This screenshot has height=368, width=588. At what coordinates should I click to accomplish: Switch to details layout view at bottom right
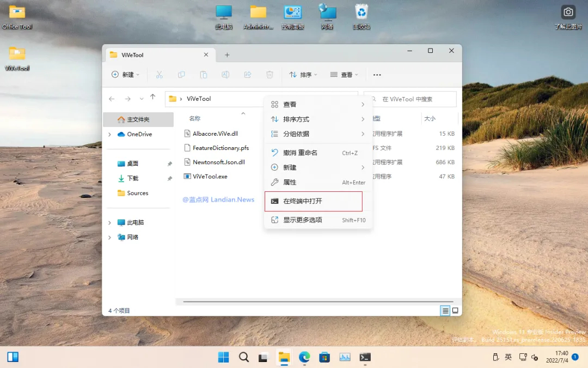tap(444, 310)
